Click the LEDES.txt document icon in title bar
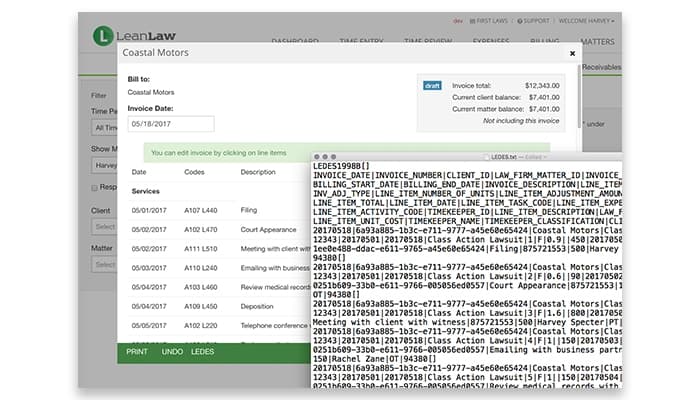The image size is (700, 400). click(488, 158)
